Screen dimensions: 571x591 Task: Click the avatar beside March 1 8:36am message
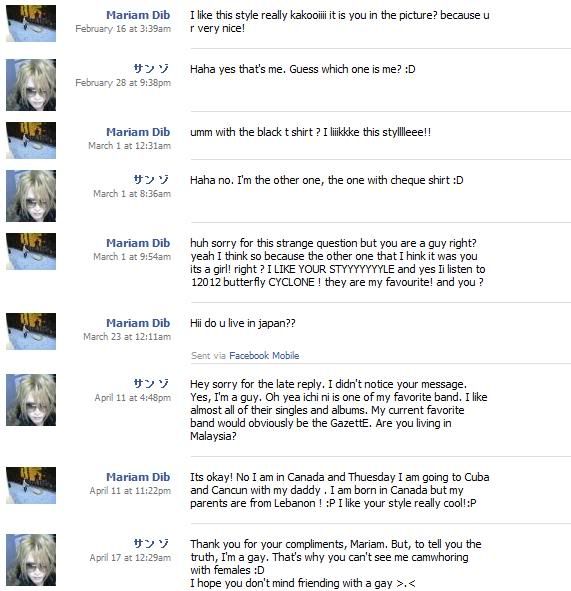pos(31,196)
